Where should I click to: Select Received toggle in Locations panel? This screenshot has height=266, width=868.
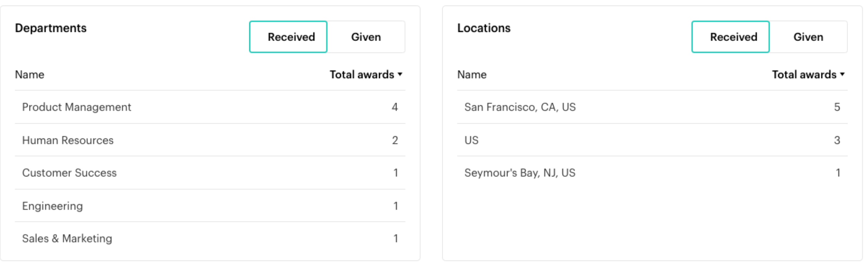point(730,37)
